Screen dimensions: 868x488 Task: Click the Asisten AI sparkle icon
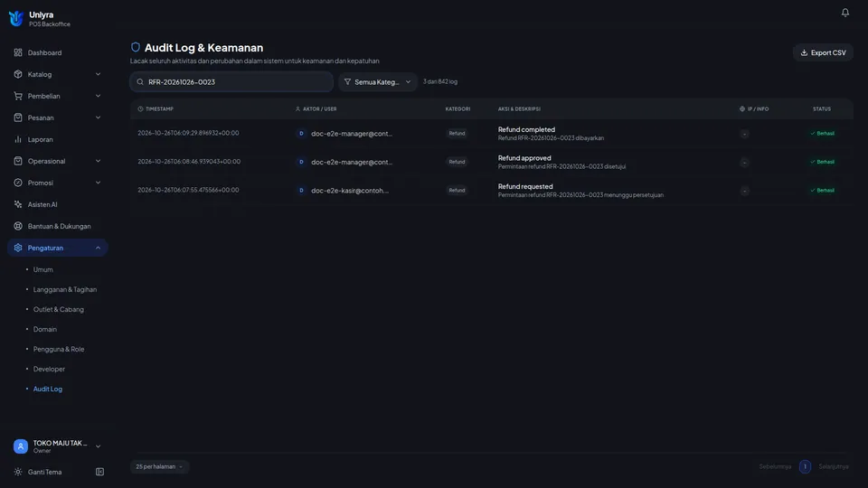click(x=18, y=204)
